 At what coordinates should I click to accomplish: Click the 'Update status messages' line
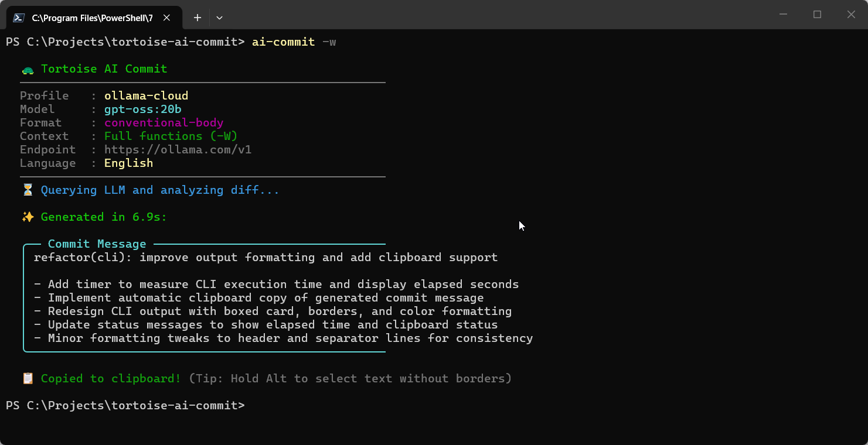coord(266,325)
